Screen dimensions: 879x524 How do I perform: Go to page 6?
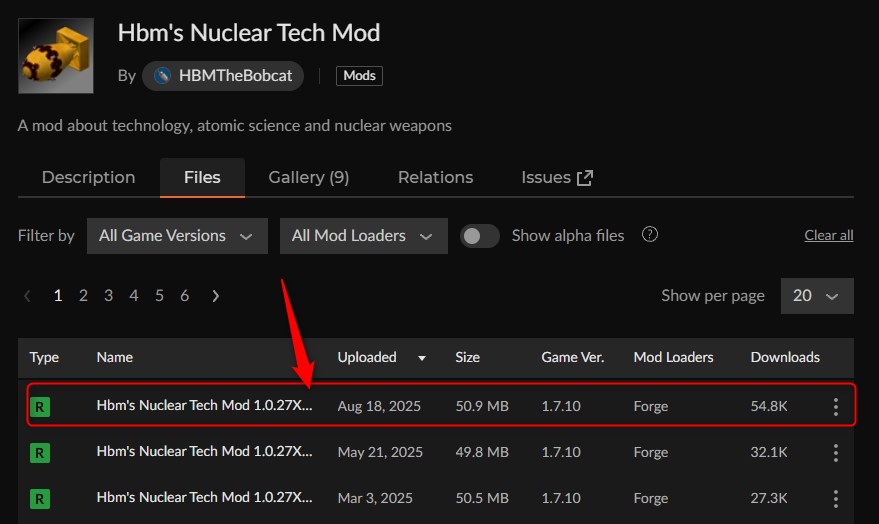184,296
